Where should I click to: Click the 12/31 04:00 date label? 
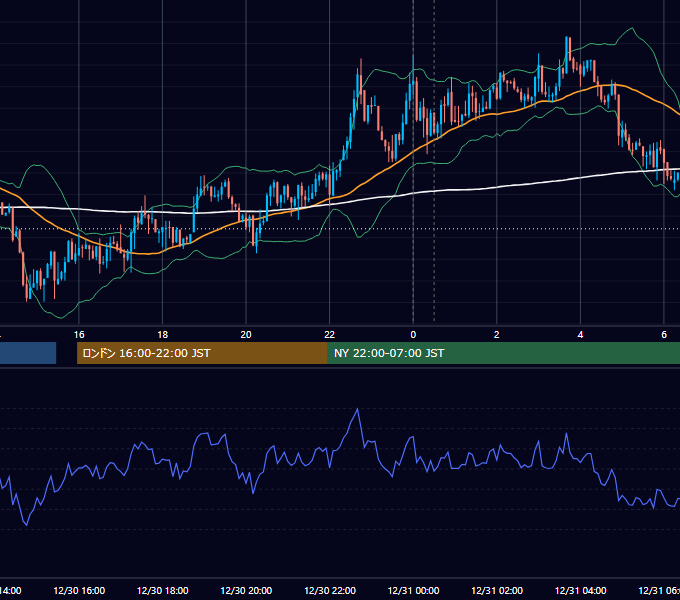(x=581, y=590)
